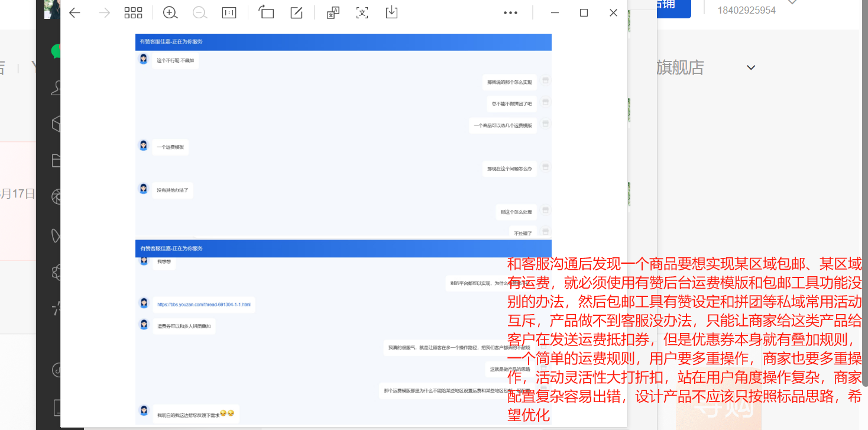Click the message 我明白的我这边帮您反馈下需求
Viewport: 868px width, 430px height.
pyautogui.click(x=195, y=415)
